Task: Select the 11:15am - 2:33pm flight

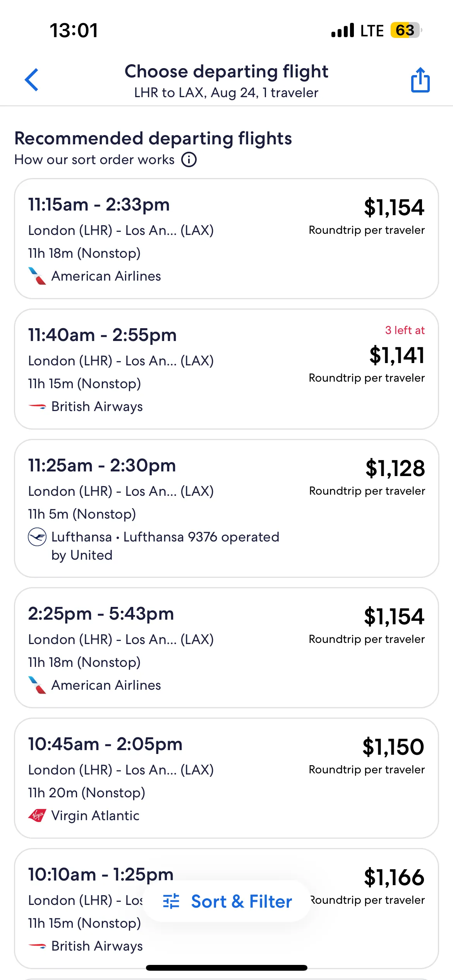Action: point(99,205)
